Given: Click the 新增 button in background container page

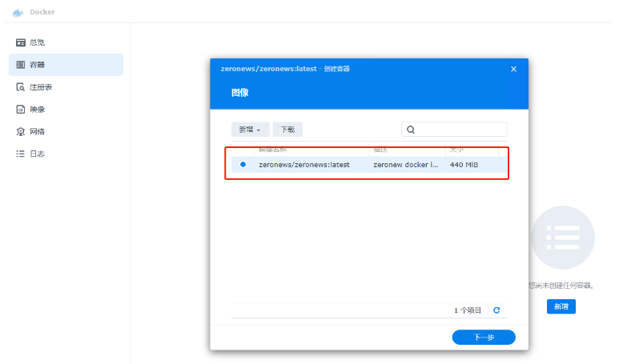Looking at the screenshot, I should point(561,306).
